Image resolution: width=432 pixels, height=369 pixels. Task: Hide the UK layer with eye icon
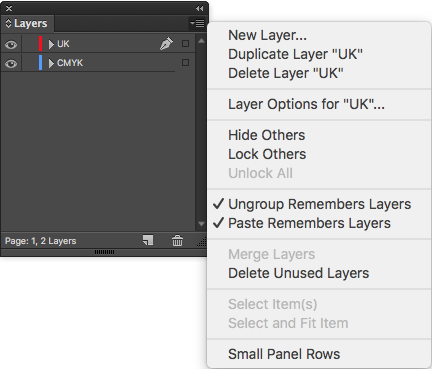pos(11,44)
